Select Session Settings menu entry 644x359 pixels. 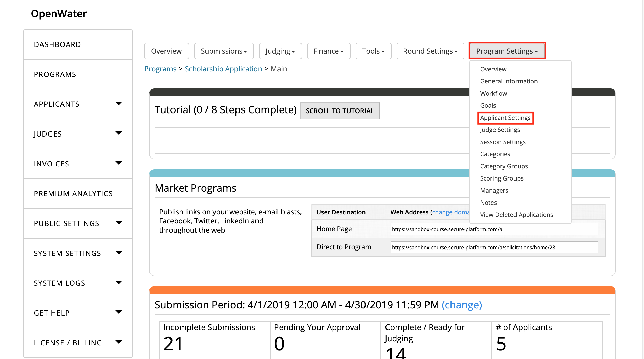[503, 142]
